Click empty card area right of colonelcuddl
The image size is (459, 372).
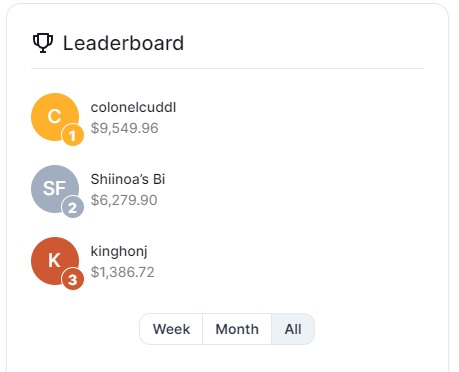(x=300, y=117)
